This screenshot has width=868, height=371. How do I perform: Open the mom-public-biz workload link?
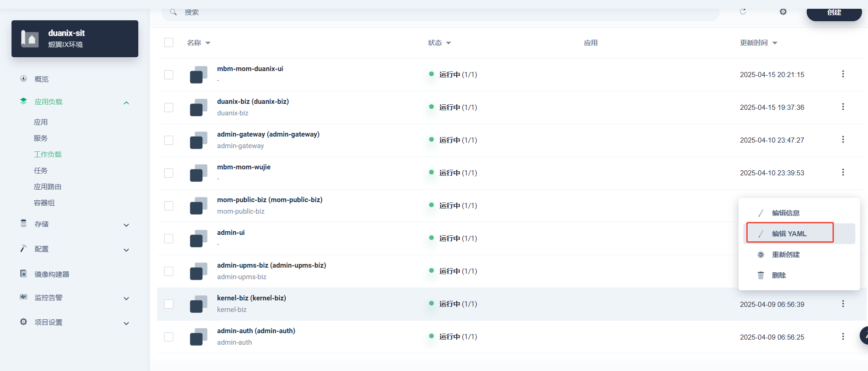pos(269,200)
